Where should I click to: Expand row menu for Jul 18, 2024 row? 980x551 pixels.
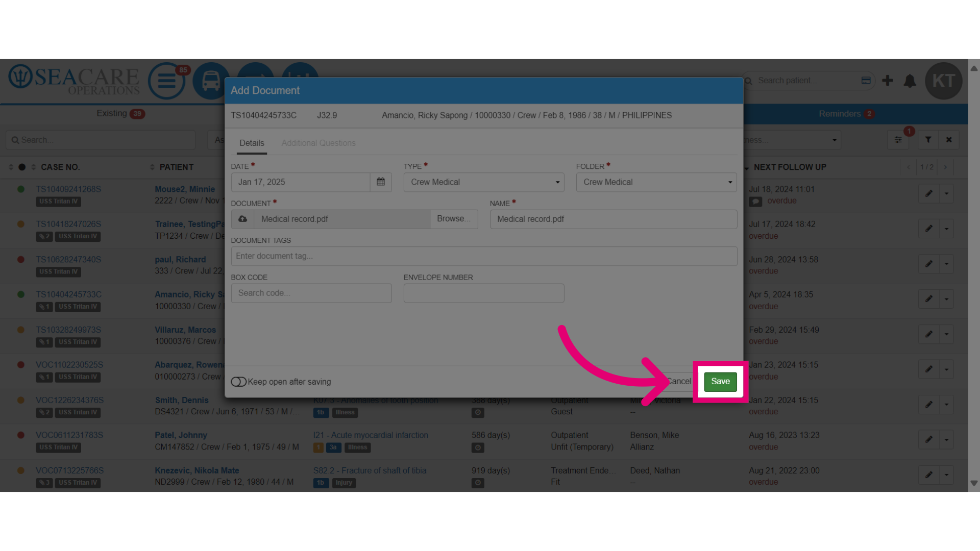(x=947, y=193)
